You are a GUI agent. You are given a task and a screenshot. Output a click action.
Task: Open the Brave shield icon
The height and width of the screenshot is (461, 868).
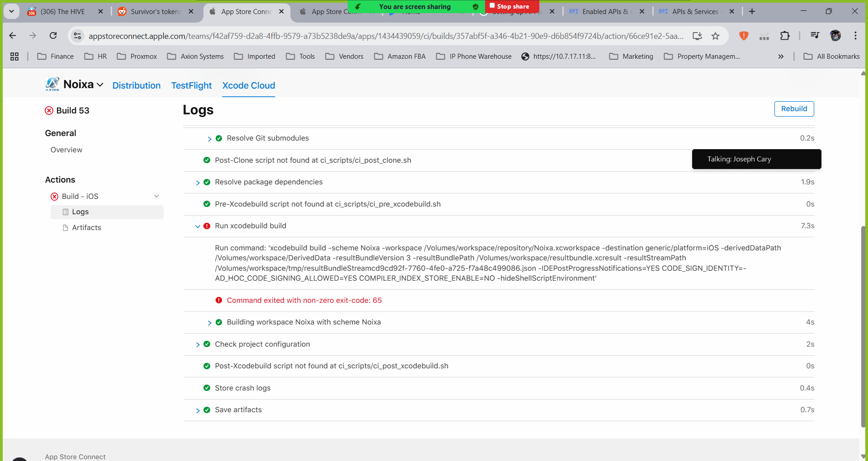click(x=743, y=36)
